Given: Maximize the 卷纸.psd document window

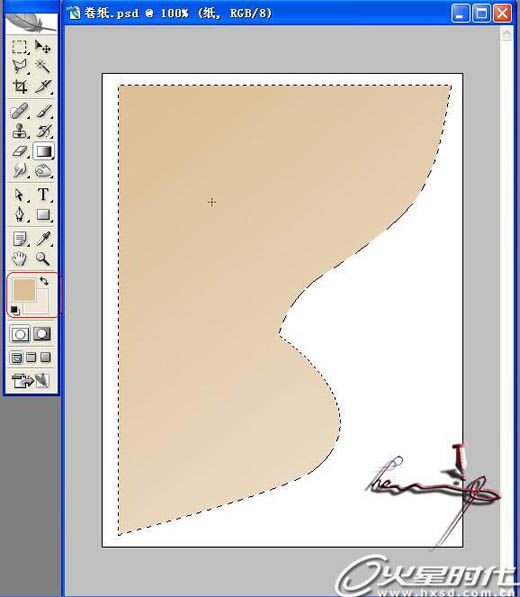Looking at the screenshot, I should click(482, 14).
